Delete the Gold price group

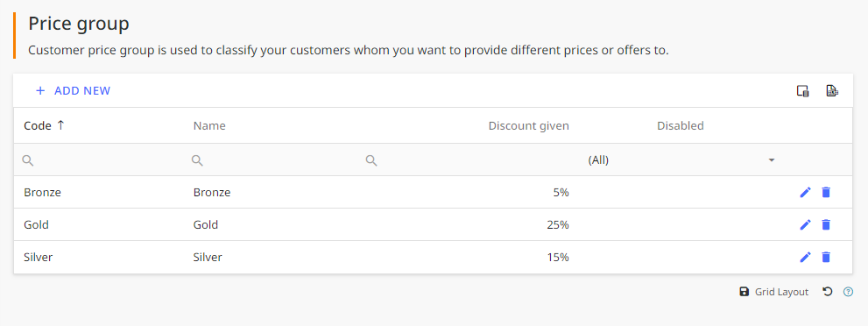point(826,224)
